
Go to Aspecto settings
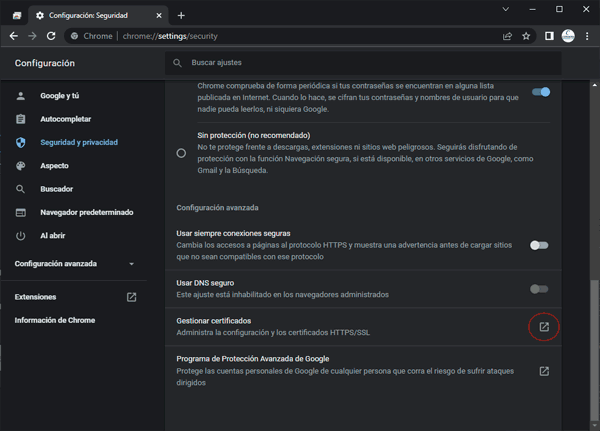coord(54,166)
